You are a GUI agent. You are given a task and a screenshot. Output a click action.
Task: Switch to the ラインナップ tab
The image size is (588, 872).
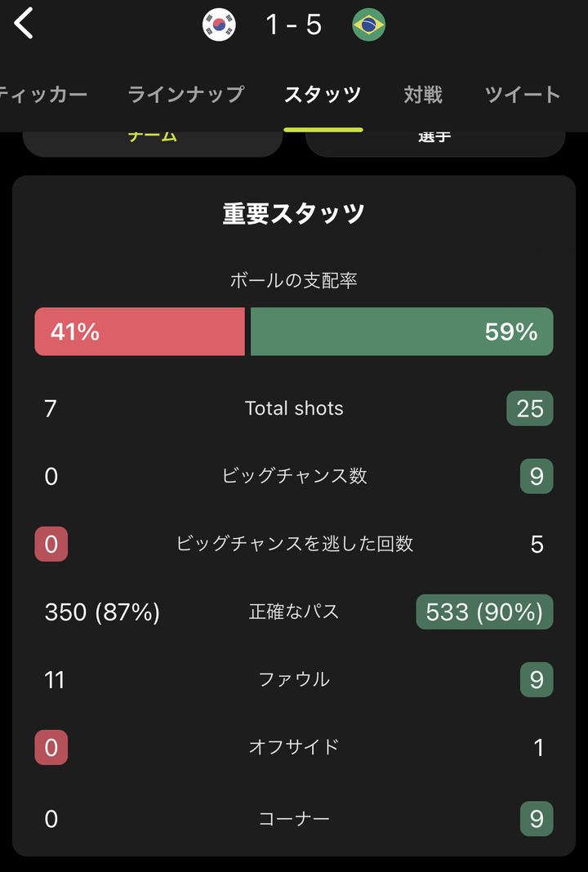tap(185, 95)
